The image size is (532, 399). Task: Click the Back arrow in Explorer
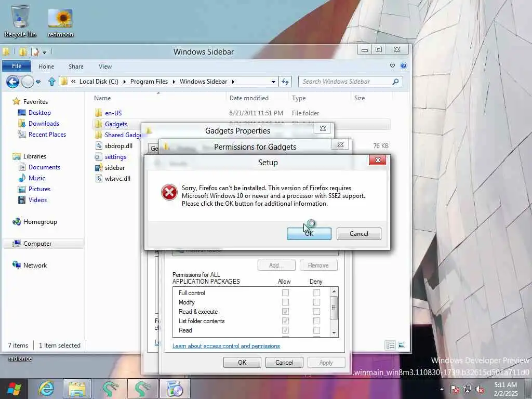[12, 82]
